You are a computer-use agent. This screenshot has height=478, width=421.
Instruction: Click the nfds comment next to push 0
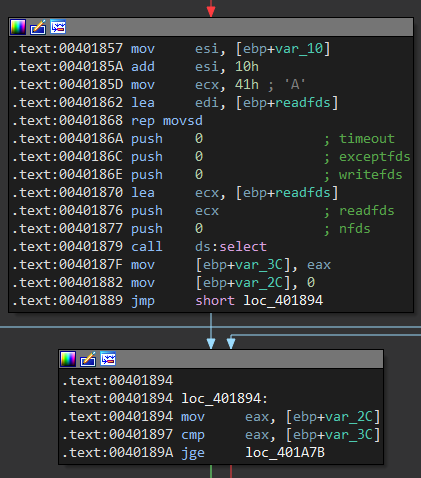click(355, 229)
